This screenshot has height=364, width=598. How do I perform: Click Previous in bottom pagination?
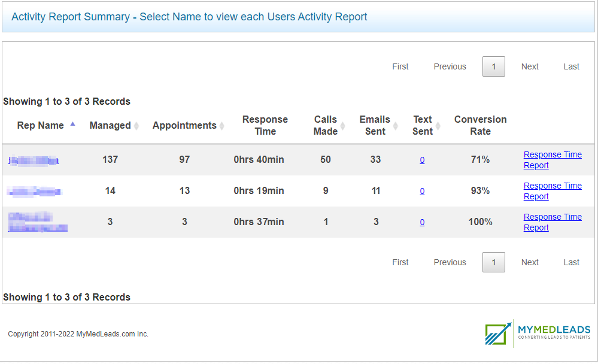[450, 262]
